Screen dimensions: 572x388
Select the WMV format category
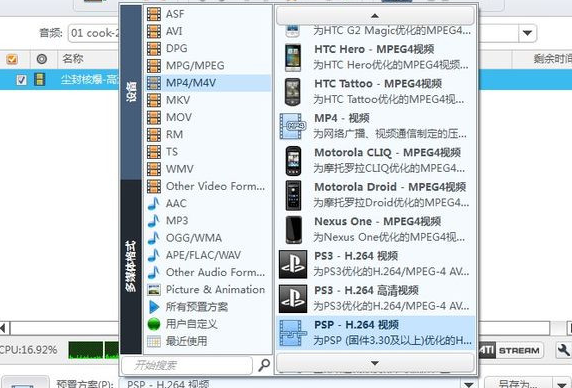208,169
